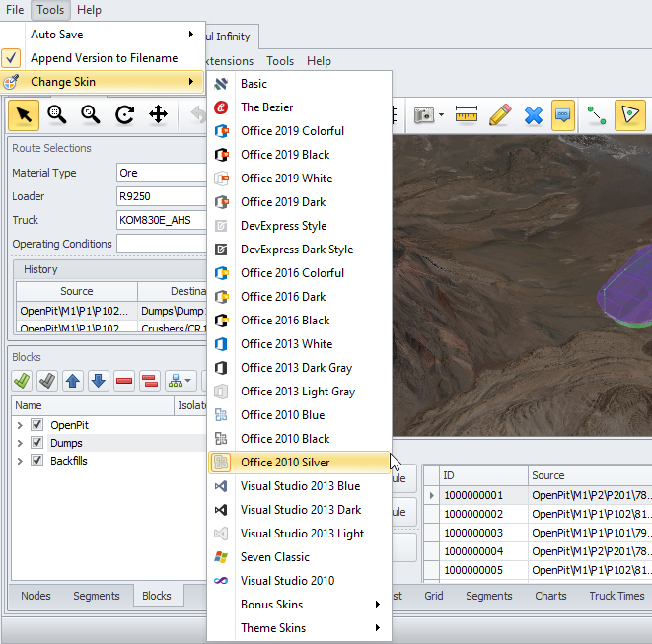Pick the Office 2013 Light Gray skin

tap(300, 392)
